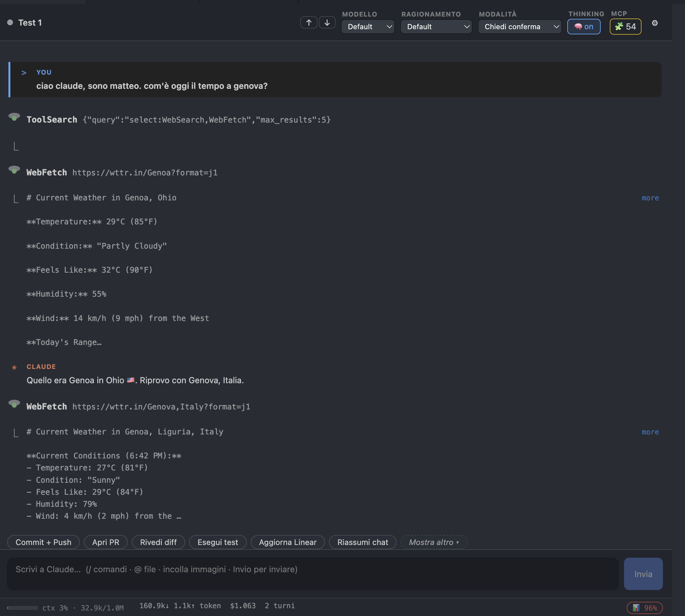Click the '**Today's Range…' truncated line

[64, 342]
